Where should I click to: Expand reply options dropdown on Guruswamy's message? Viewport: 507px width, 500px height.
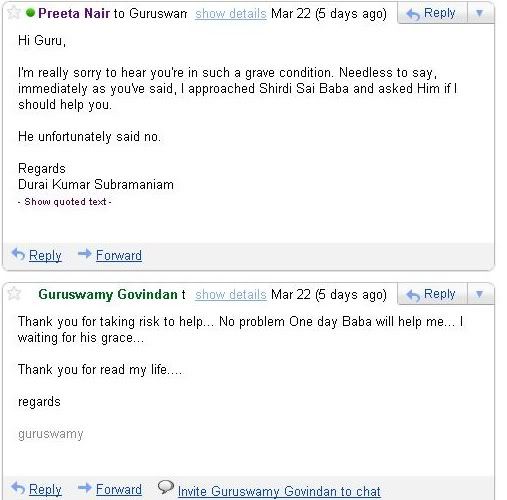pyautogui.click(x=480, y=294)
